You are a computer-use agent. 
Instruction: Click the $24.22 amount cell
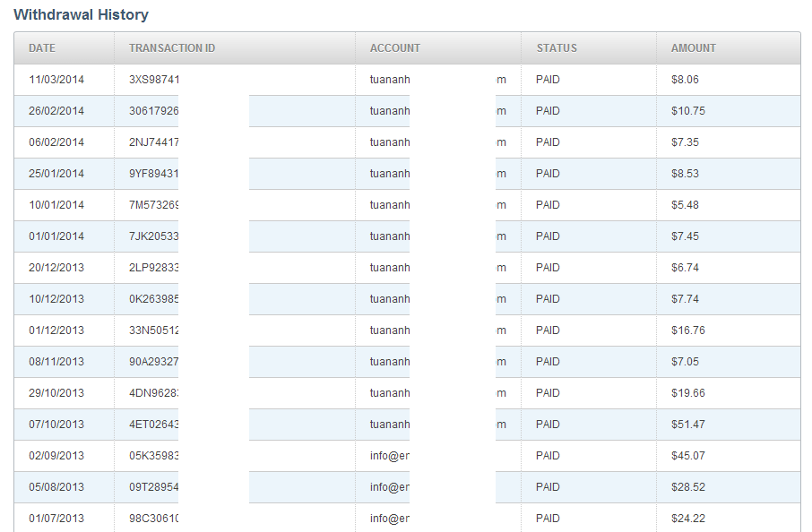pos(688,519)
